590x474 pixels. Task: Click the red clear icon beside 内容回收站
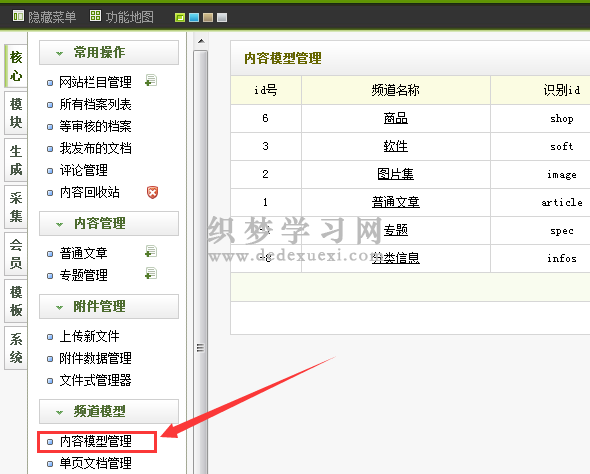[152, 193]
